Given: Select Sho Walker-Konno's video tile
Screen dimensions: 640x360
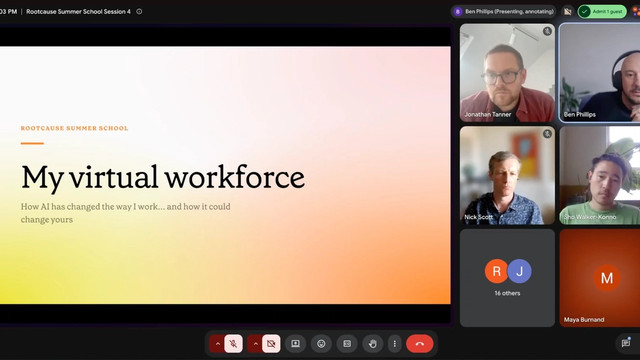Looking at the screenshot, I should 600,175.
